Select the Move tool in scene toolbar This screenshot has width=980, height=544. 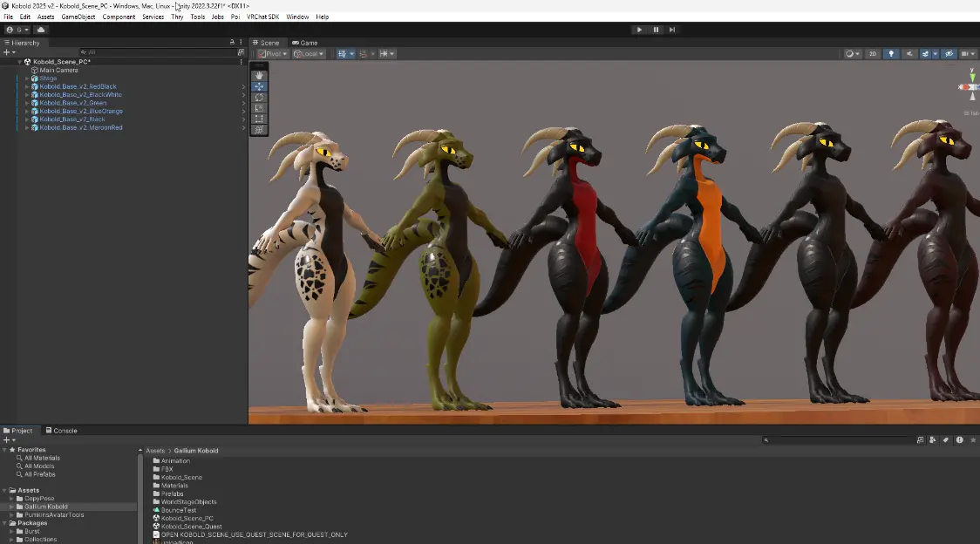point(259,86)
